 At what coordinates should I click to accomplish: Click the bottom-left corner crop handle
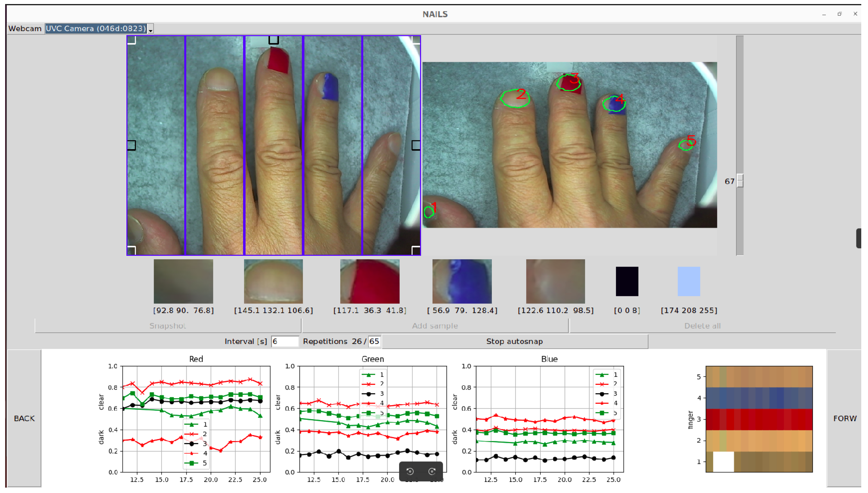tap(132, 250)
